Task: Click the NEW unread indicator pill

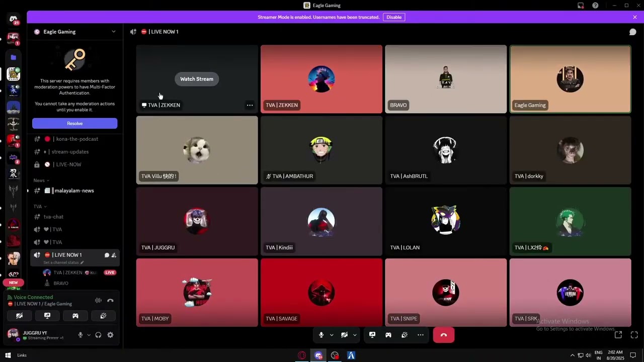Action: (14, 283)
